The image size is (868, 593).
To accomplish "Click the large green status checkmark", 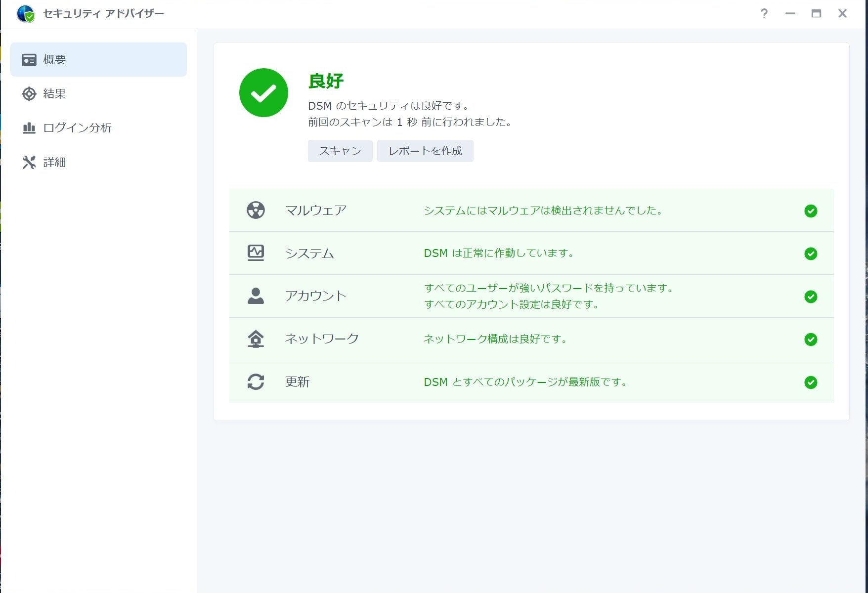I will (263, 93).
